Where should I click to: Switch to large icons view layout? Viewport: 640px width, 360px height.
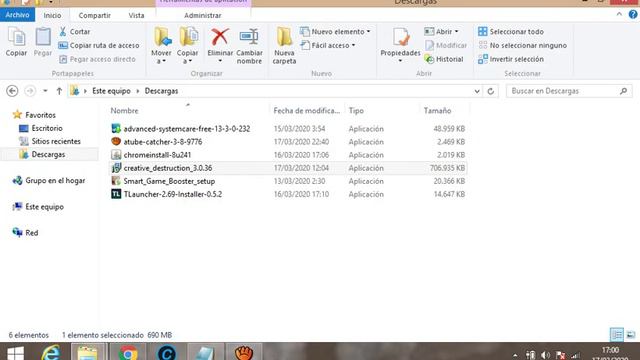631,335
